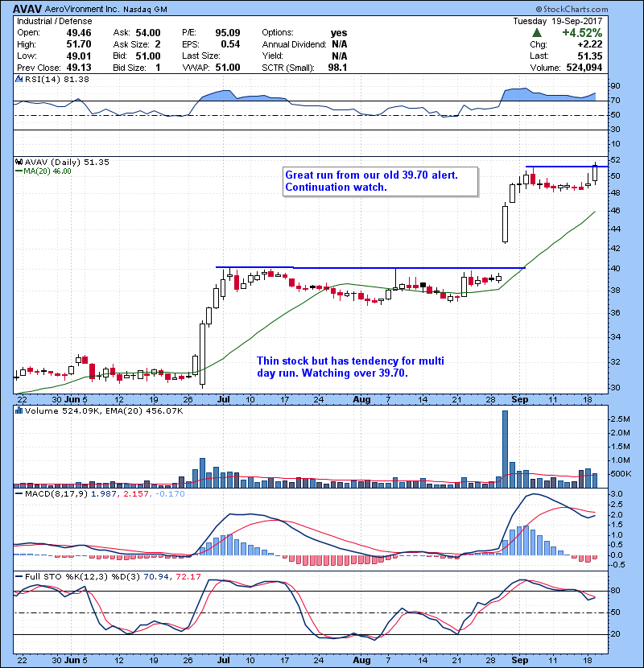The image size is (644, 668).
Task: Click the RSI(14) indicator panel icon
Action: pyautogui.click(x=19, y=79)
